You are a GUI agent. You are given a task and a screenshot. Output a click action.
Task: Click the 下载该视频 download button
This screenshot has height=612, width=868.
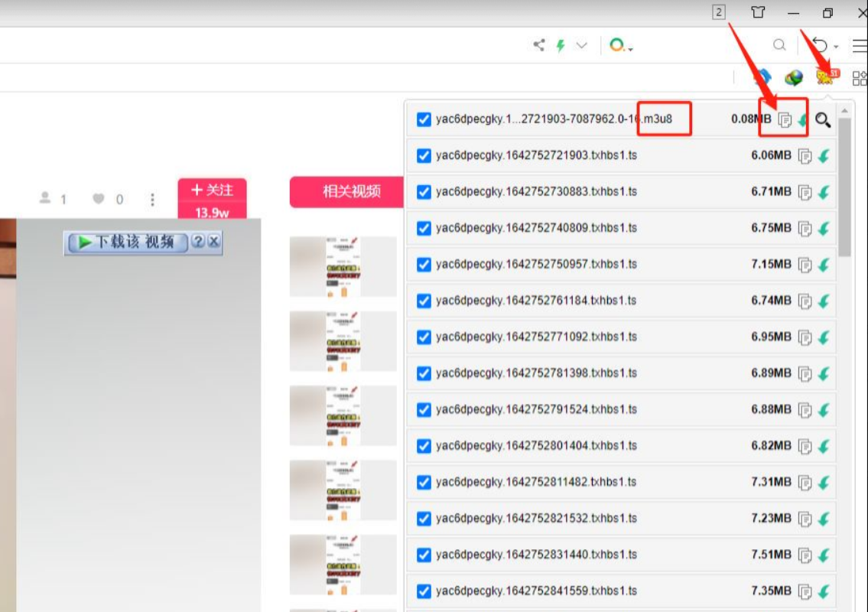click(127, 242)
